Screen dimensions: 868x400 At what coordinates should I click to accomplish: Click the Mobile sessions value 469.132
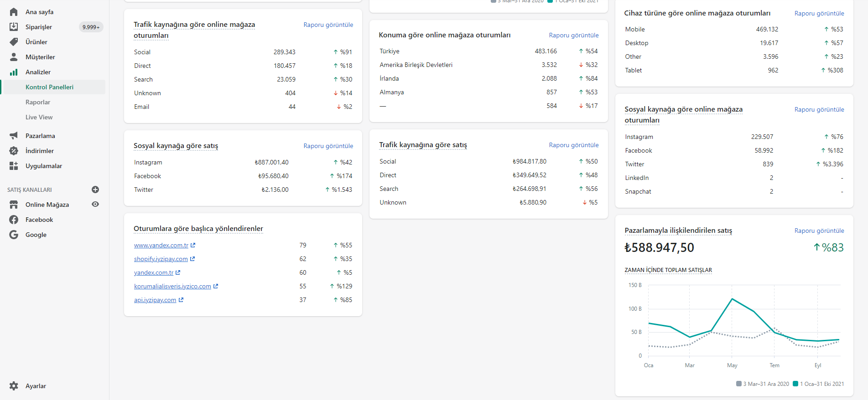pos(767,29)
